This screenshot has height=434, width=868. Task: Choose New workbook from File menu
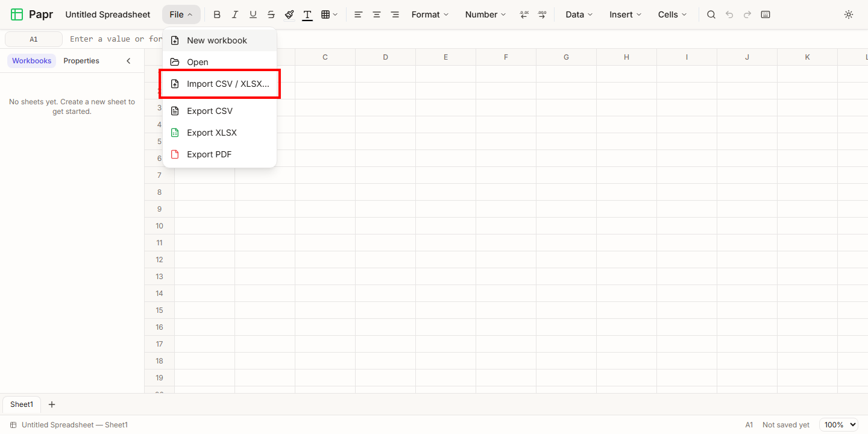[x=219, y=40]
